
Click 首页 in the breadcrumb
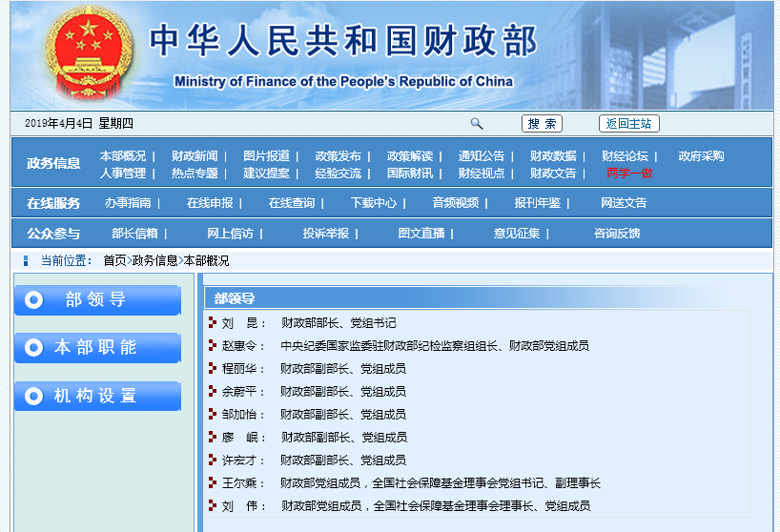point(114,260)
